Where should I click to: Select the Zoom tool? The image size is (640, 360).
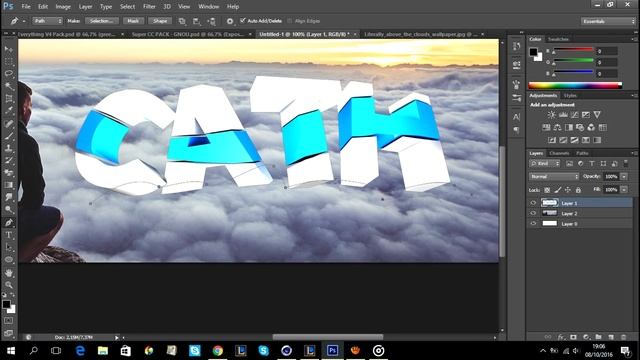click(x=9, y=285)
